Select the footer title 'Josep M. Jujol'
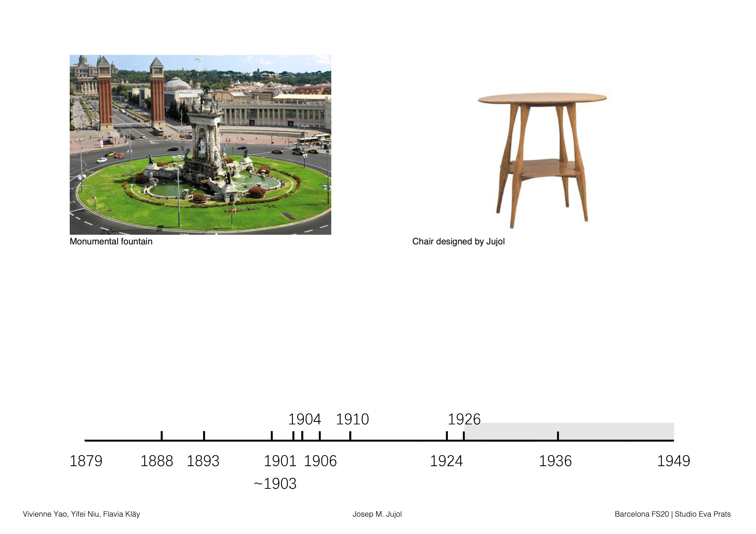Viewport: 756px width, 534px height. point(377,514)
